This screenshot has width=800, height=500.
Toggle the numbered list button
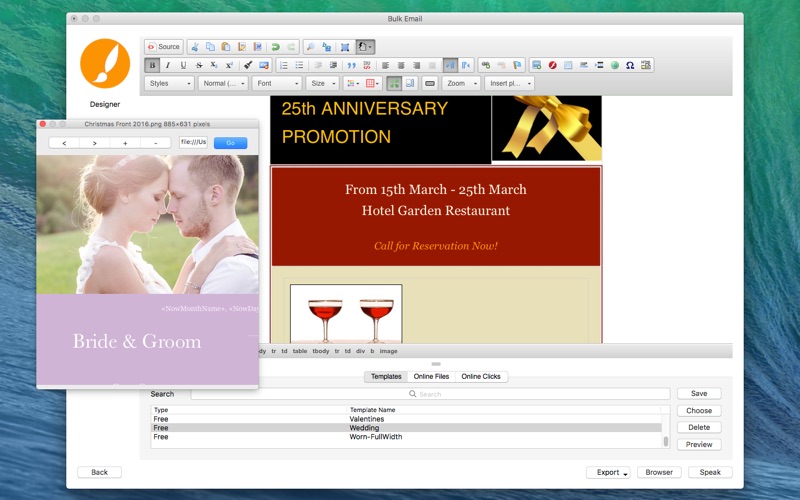tap(284, 65)
